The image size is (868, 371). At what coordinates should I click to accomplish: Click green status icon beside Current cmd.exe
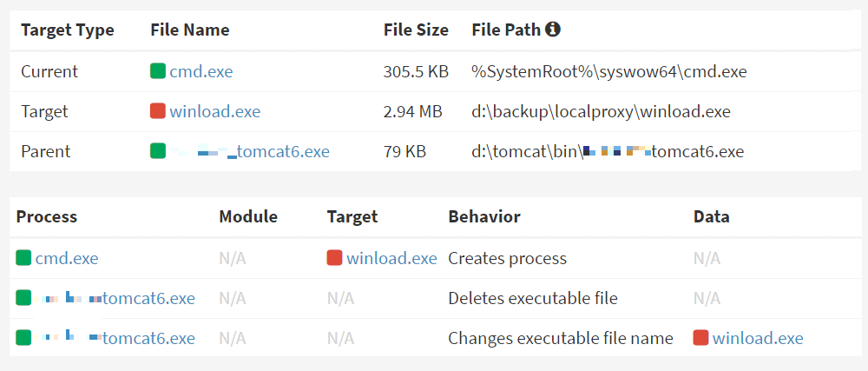158,71
